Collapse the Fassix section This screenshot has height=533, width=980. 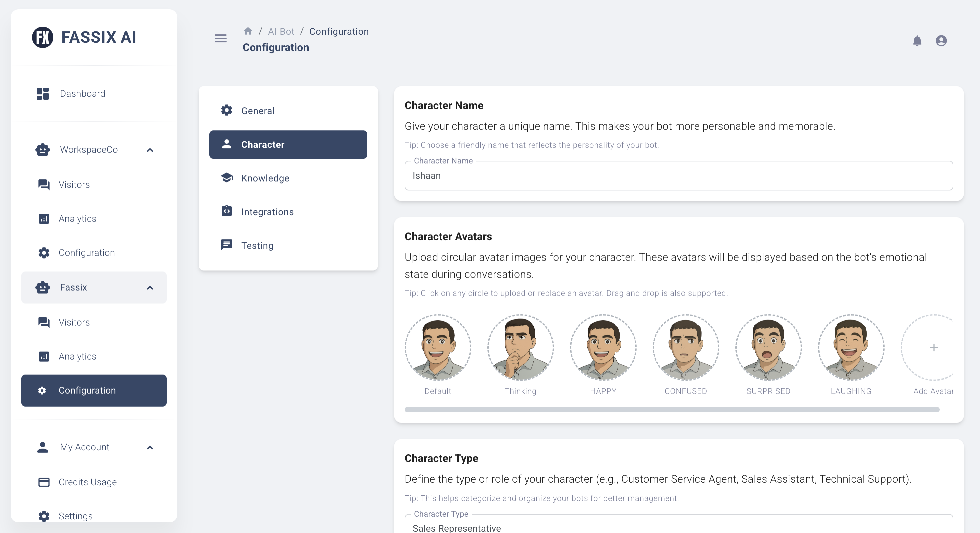(x=150, y=288)
